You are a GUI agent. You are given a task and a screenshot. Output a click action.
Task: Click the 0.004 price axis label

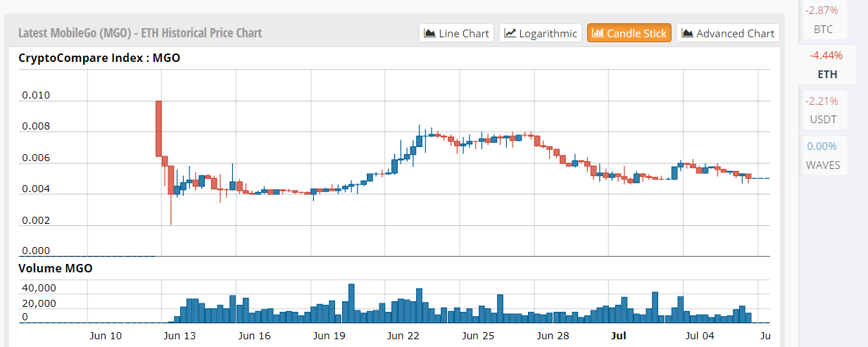pos(36,189)
